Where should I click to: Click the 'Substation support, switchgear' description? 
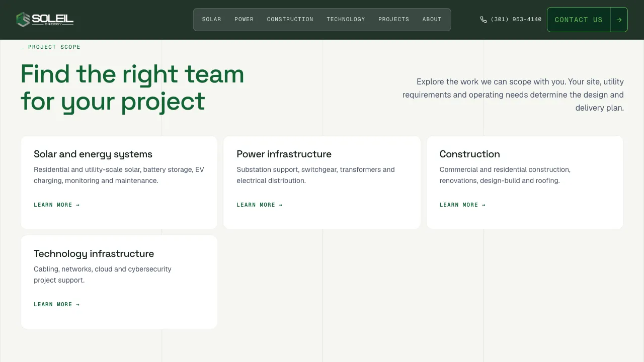pos(316,175)
